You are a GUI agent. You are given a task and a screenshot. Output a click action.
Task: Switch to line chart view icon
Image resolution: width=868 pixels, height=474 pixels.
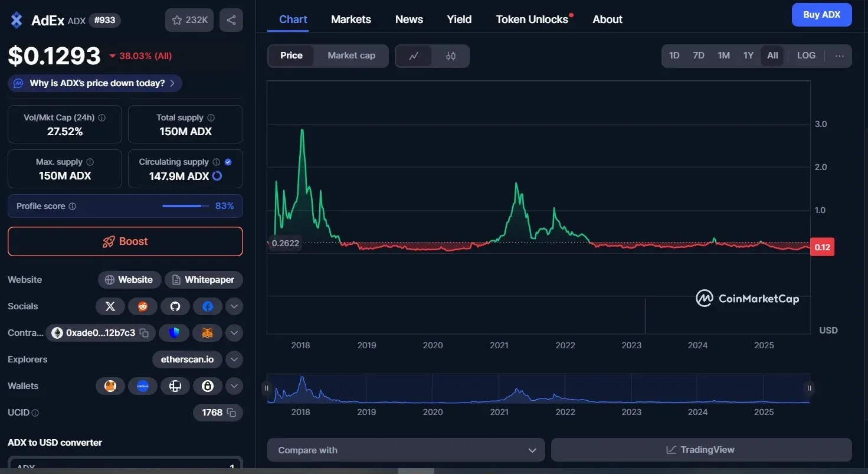(x=414, y=56)
